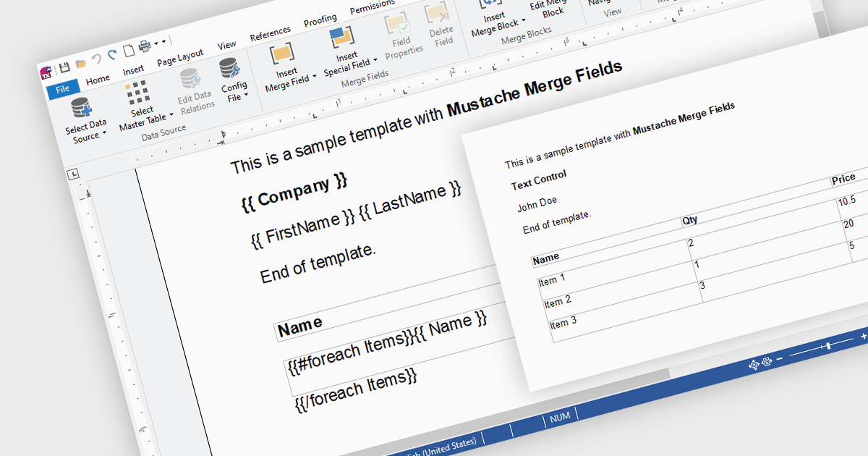This screenshot has height=456, width=868.
Task: Click the tab alignment selector beside the ruler
Action: [74, 173]
